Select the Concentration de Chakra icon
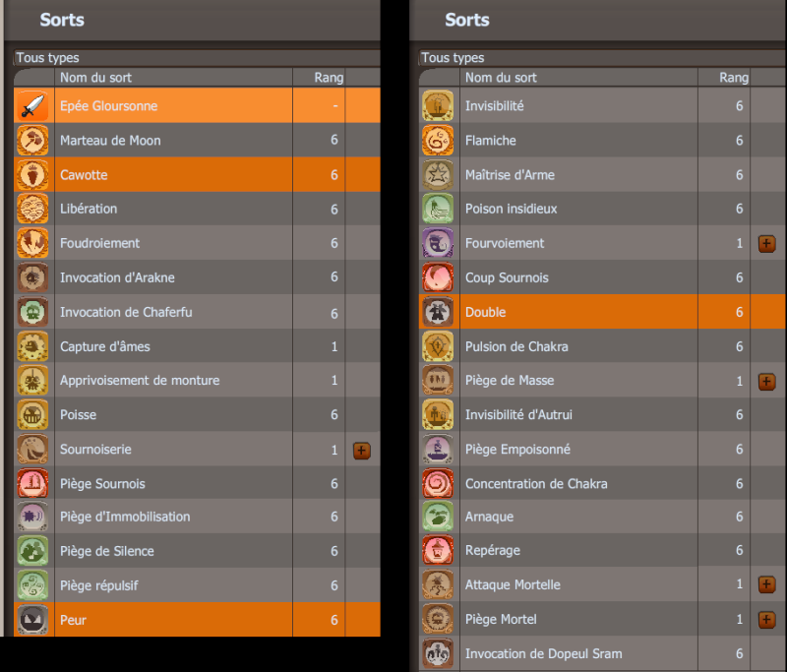The height and width of the screenshot is (672, 787). (x=438, y=483)
